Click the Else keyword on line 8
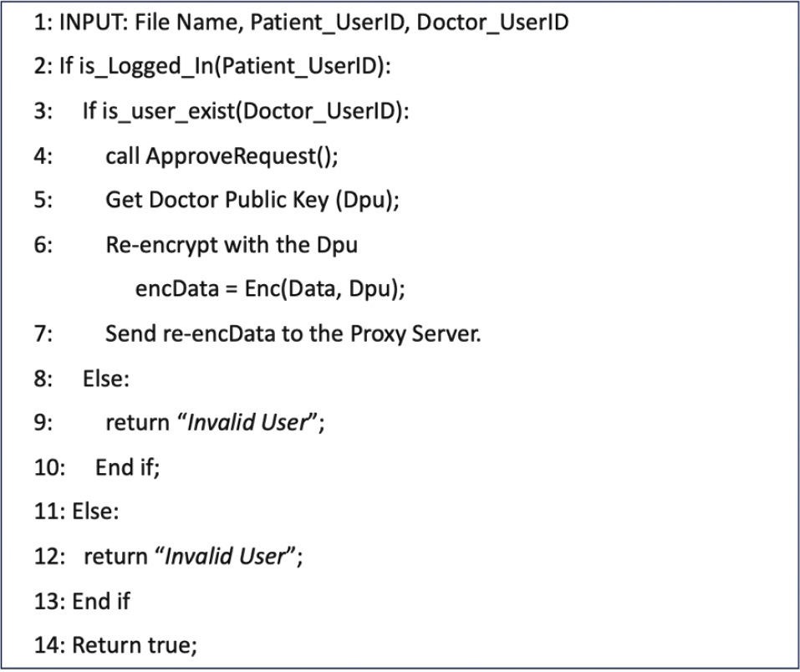Viewport: 800px width, 672px height. point(105,378)
